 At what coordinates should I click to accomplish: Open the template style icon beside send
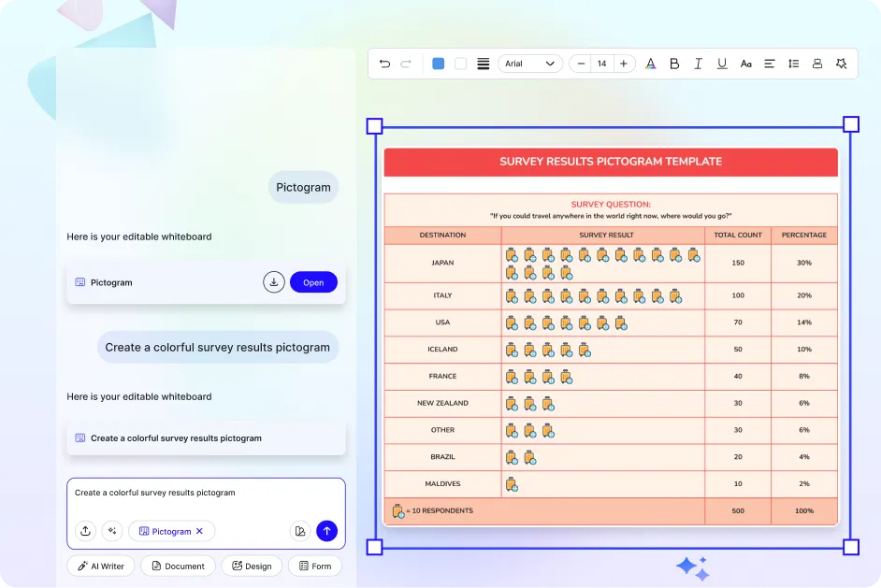coord(300,531)
